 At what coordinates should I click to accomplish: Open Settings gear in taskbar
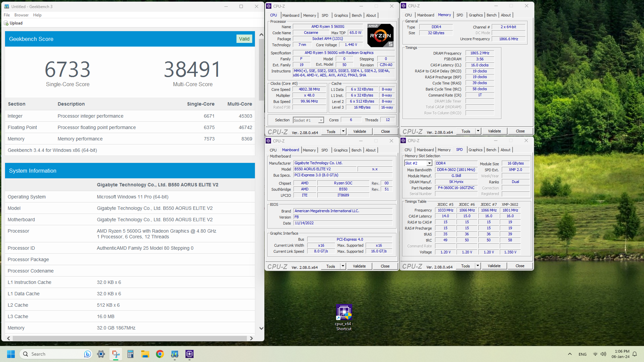click(101, 354)
